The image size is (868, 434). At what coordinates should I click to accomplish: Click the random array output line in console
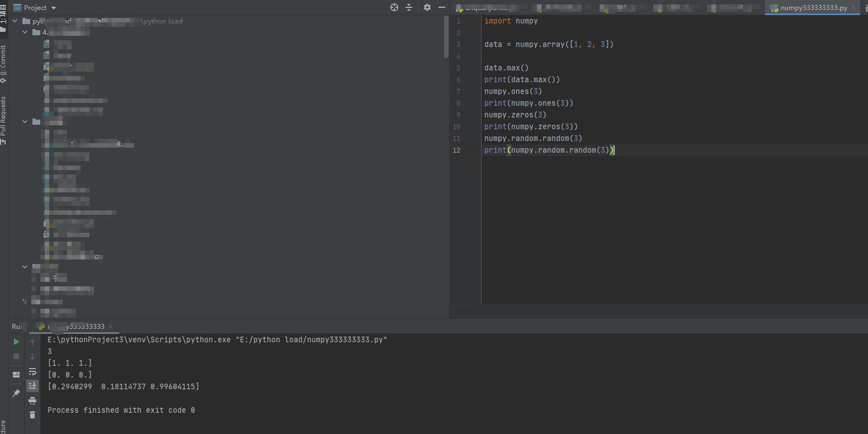(124, 386)
